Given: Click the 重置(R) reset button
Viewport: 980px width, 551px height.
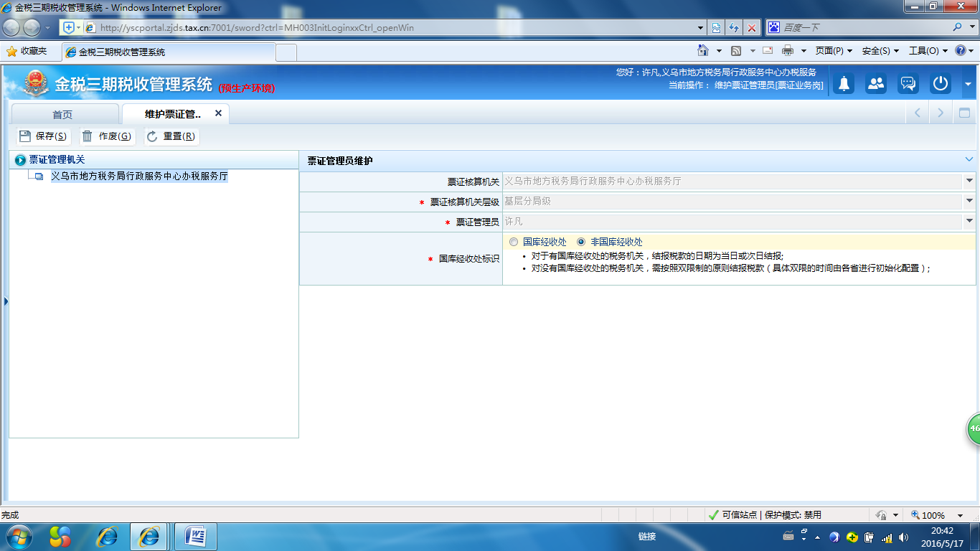Looking at the screenshot, I should coord(171,136).
